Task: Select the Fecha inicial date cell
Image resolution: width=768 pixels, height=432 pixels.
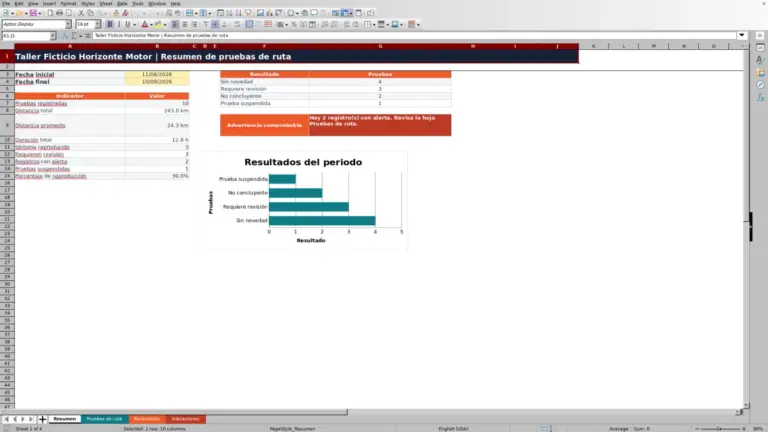Action: pos(157,74)
